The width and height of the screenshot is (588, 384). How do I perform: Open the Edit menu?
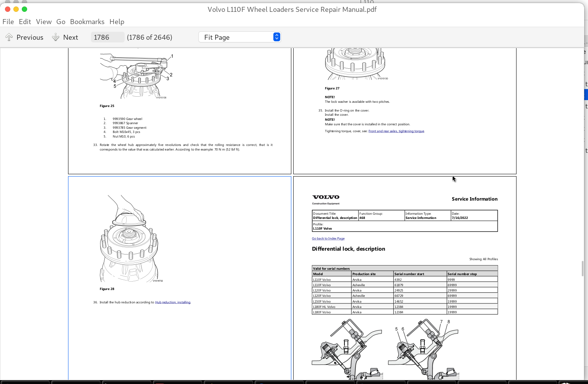coord(25,22)
